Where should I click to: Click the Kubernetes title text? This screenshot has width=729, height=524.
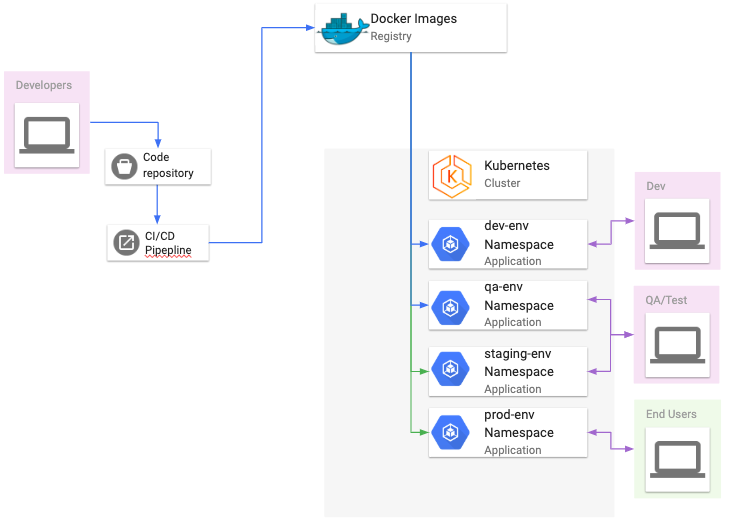tap(517, 166)
